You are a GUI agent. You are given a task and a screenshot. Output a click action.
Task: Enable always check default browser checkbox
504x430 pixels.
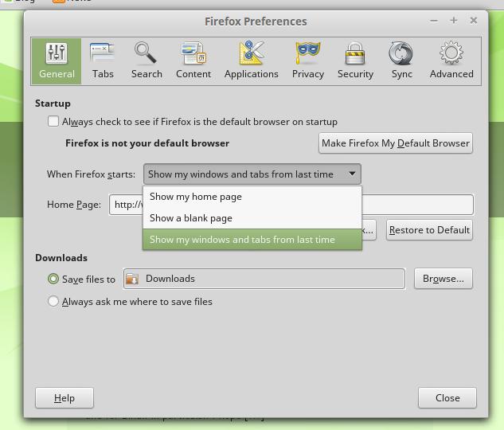(53, 122)
